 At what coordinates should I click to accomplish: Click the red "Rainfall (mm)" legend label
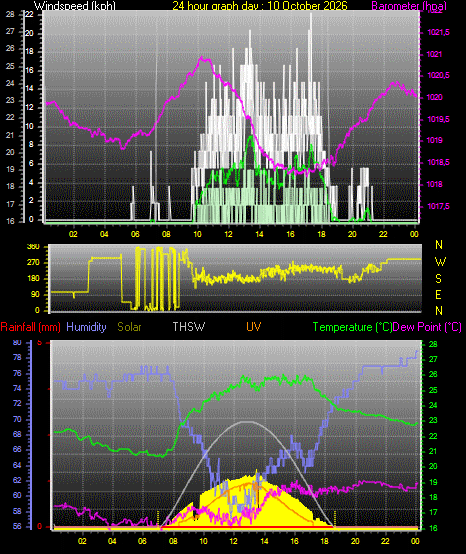pyautogui.click(x=30, y=327)
